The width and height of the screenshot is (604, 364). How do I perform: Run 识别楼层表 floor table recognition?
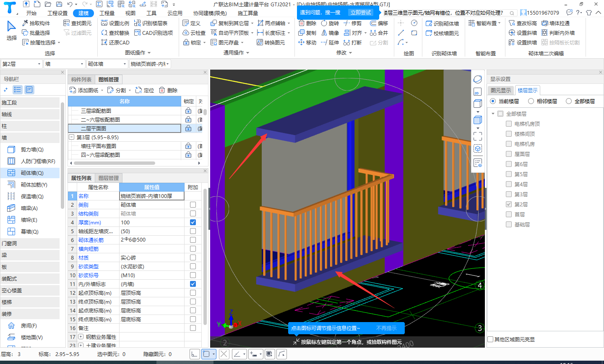[151, 23]
